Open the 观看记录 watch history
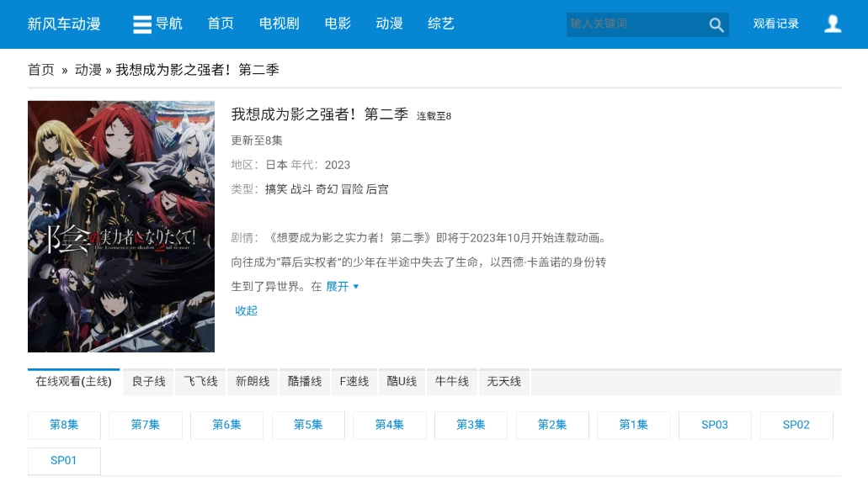The height and width of the screenshot is (487, 868). pos(775,24)
